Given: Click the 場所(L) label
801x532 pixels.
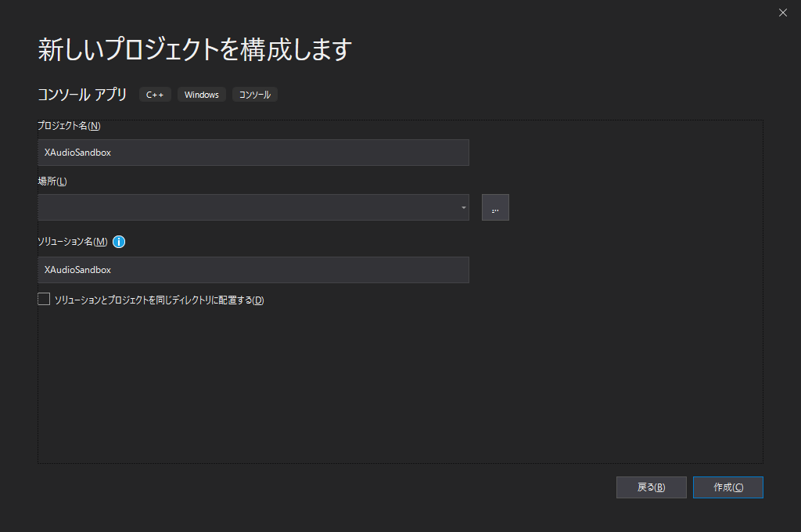Looking at the screenshot, I should pos(52,181).
